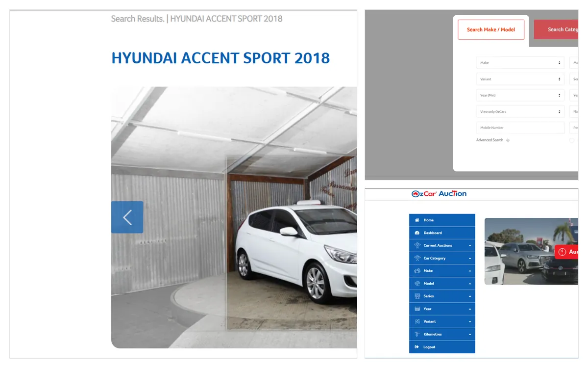Screen dimensions: 588x368
Task: Go to previous car photo with left arrow
Action: point(127,217)
